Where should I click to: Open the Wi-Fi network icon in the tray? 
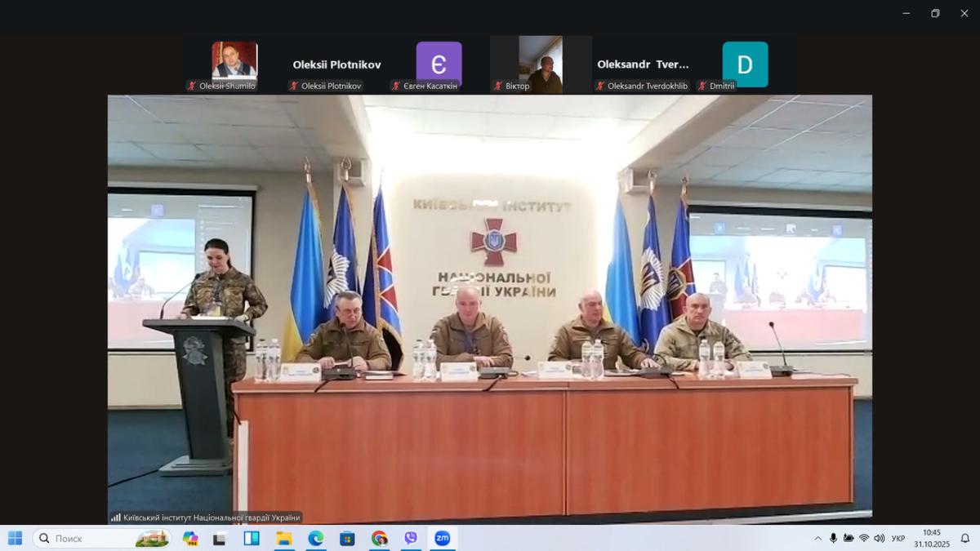pos(864,539)
